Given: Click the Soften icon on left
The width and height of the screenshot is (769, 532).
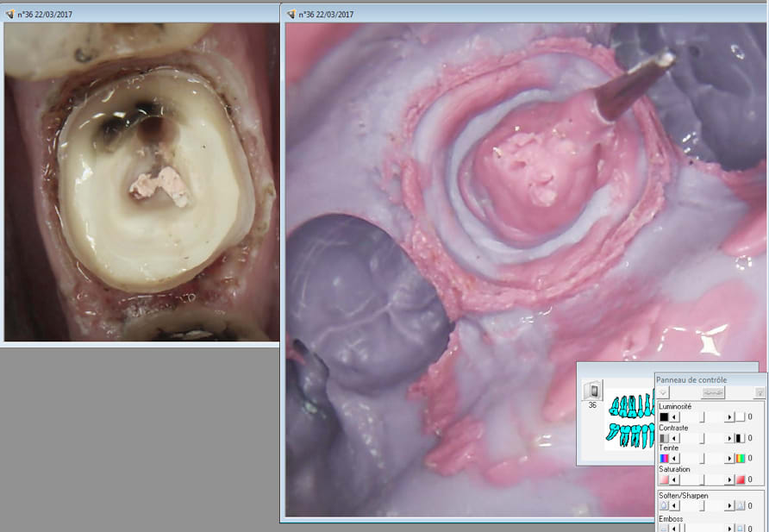Looking at the screenshot, I should pyautogui.click(x=664, y=505).
